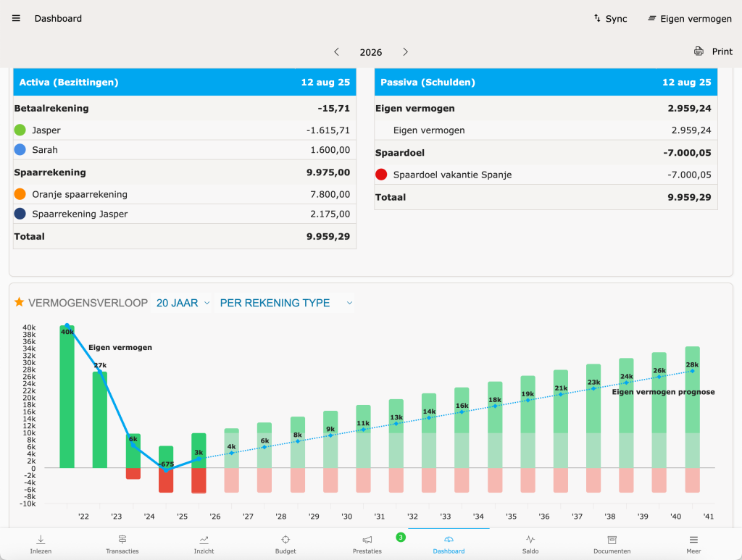
Task: Click the red dot of Spaardoel vakantie Spanje
Action: click(381, 175)
